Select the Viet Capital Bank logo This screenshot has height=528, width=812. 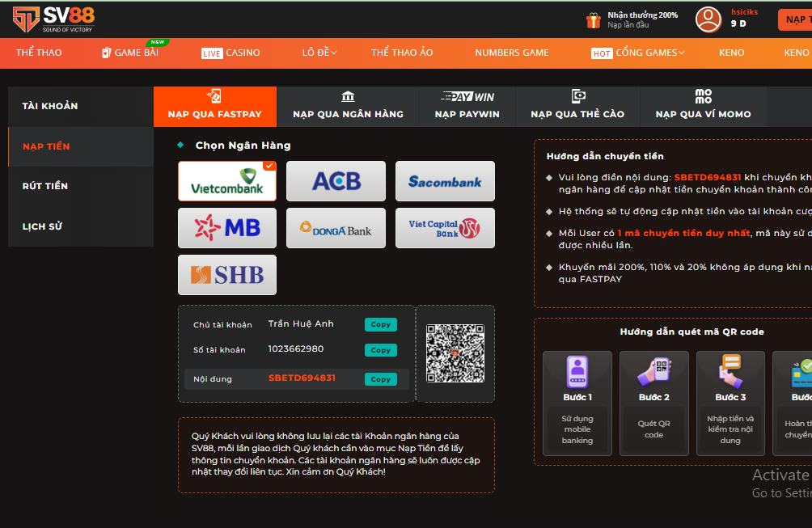tap(445, 228)
